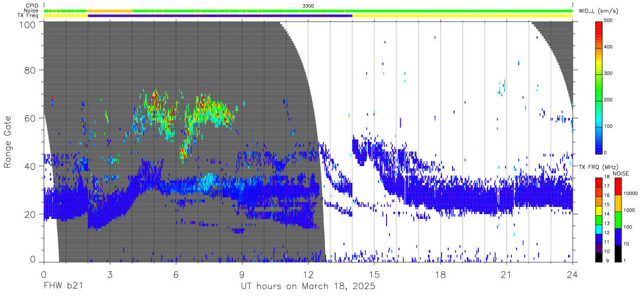Click the range gate 80 tick label
This screenshot has width=644, height=297.
29,70
